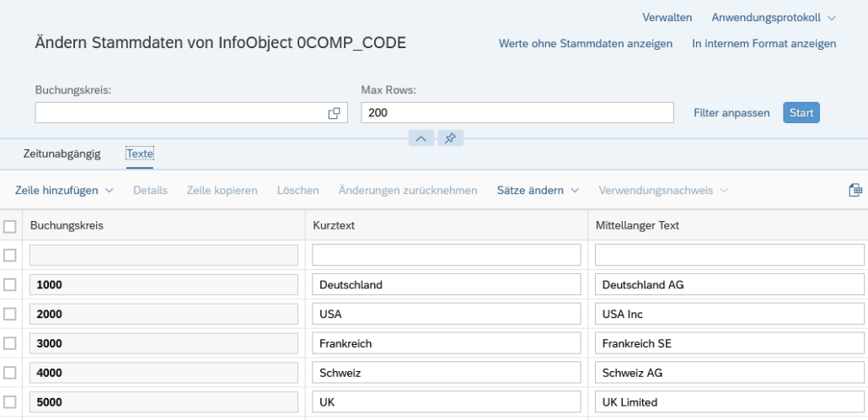Edit the field Deutschland AG
This screenshot has width=868, height=420.
pos(729,285)
